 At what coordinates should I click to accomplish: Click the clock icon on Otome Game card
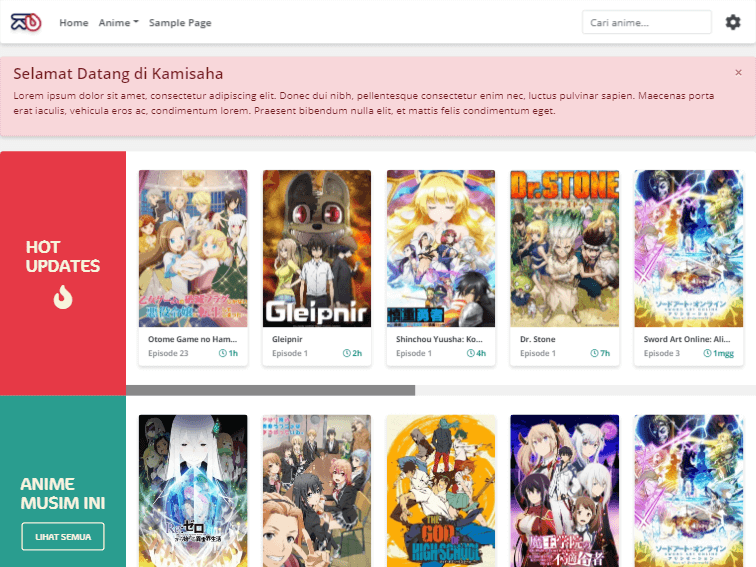click(x=222, y=353)
